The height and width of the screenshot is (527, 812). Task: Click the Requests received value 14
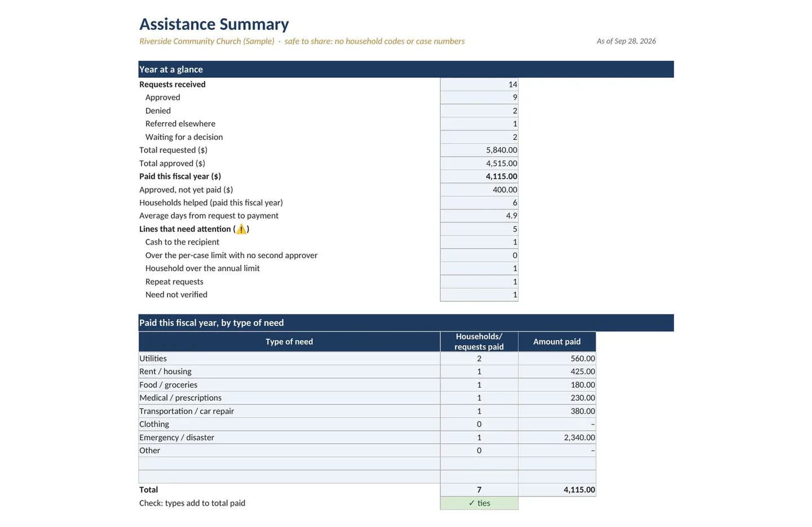[479, 85]
